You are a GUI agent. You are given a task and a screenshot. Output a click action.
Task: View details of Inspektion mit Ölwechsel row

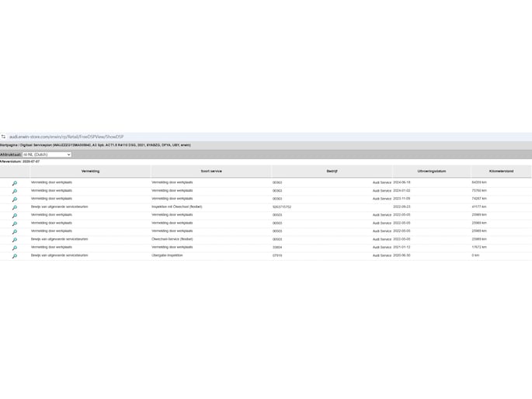pos(14,207)
